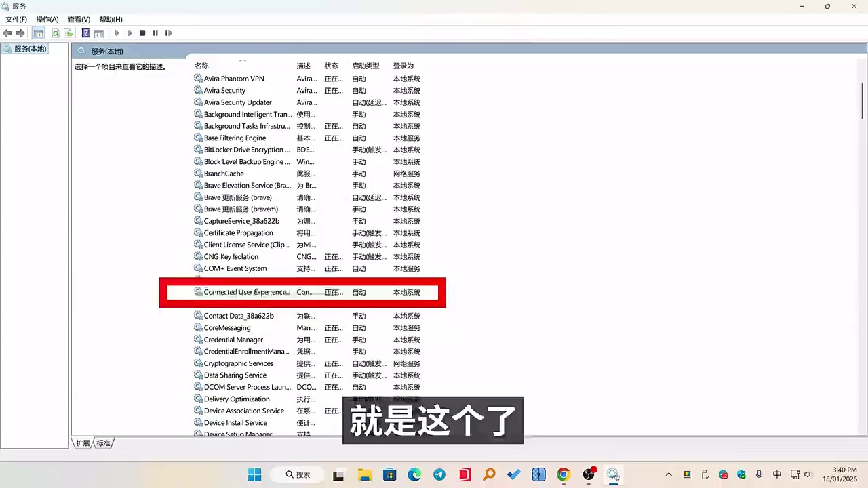
Task: Sort by the 描述 column header
Action: coord(303,66)
